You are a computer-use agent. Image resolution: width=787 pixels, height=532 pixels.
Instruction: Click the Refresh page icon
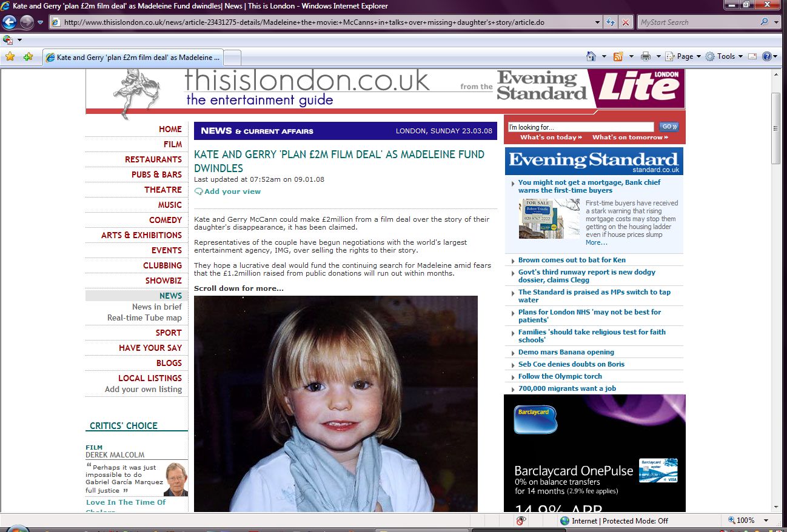tap(611, 22)
